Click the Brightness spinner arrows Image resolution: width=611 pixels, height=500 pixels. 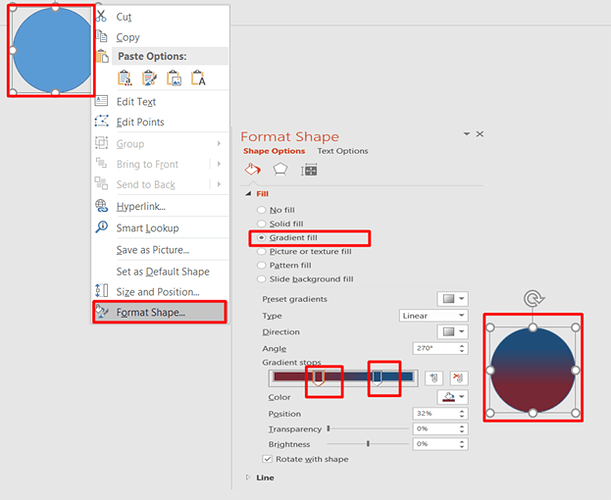(462, 444)
